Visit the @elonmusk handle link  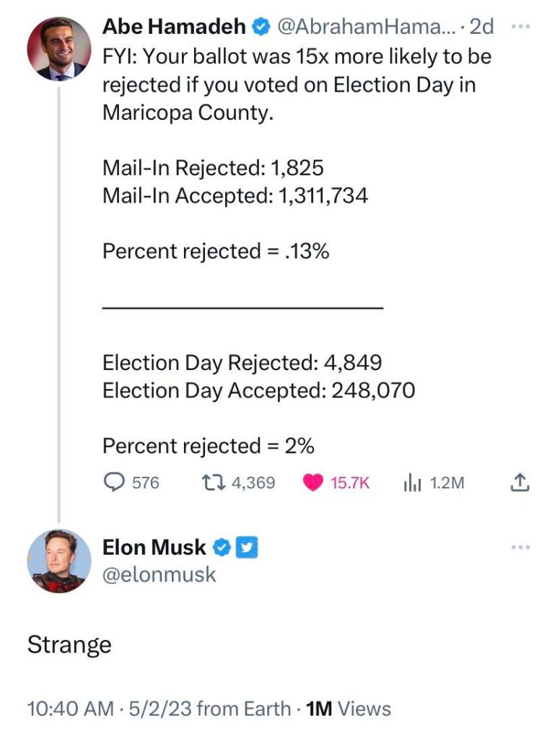[159, 574]
